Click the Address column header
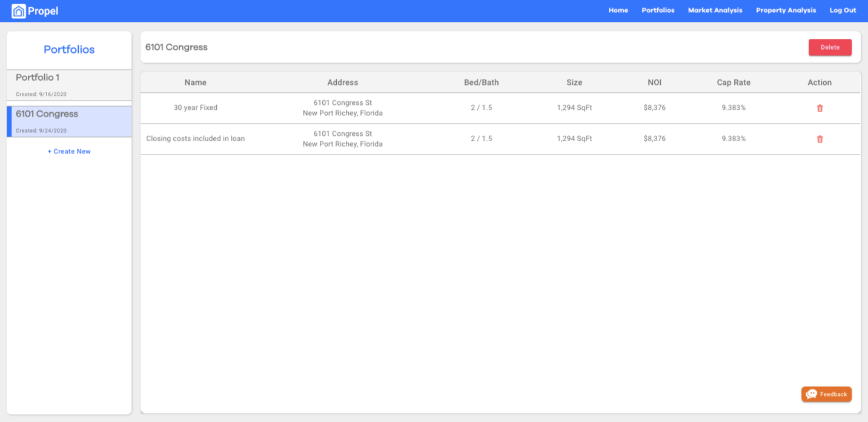The width and height of the screenshot is (868, 422). [x=343, y=82]
